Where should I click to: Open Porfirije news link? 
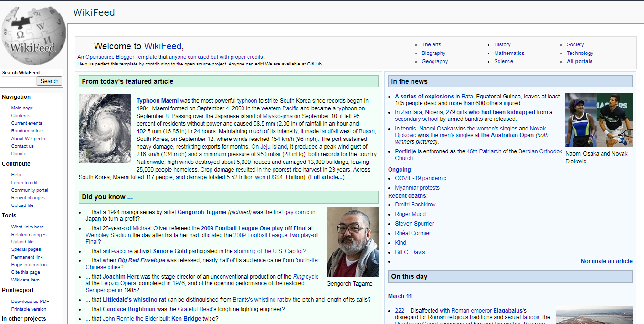(406, 151)
